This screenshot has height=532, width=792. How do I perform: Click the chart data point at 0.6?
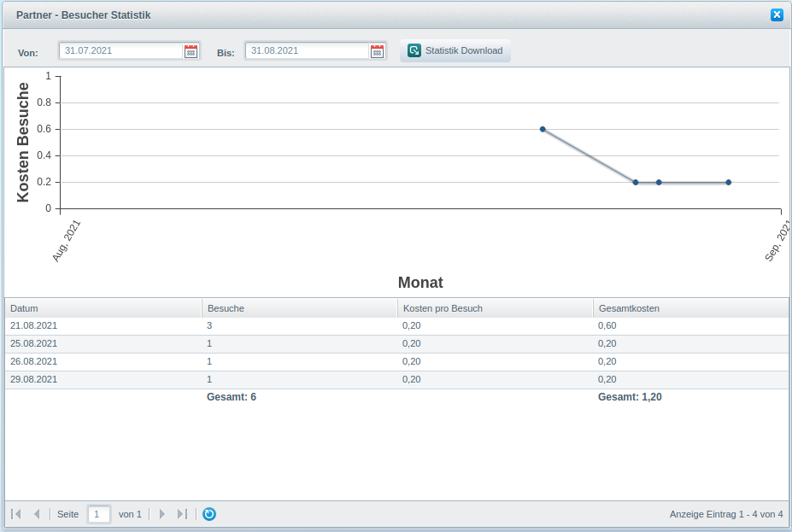coord(543,129)
